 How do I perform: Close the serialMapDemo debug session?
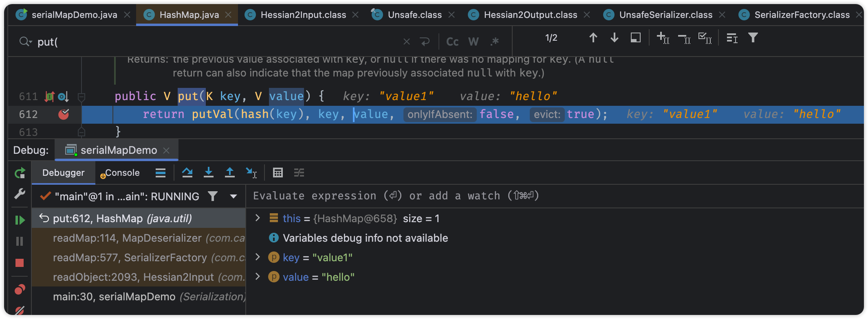point(166,151)
